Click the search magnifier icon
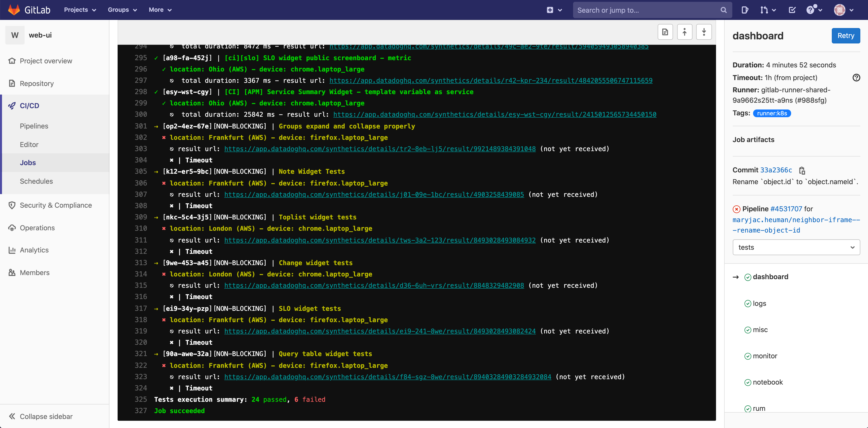This screenshot has height=428, width=868. [x=723, y=10]
